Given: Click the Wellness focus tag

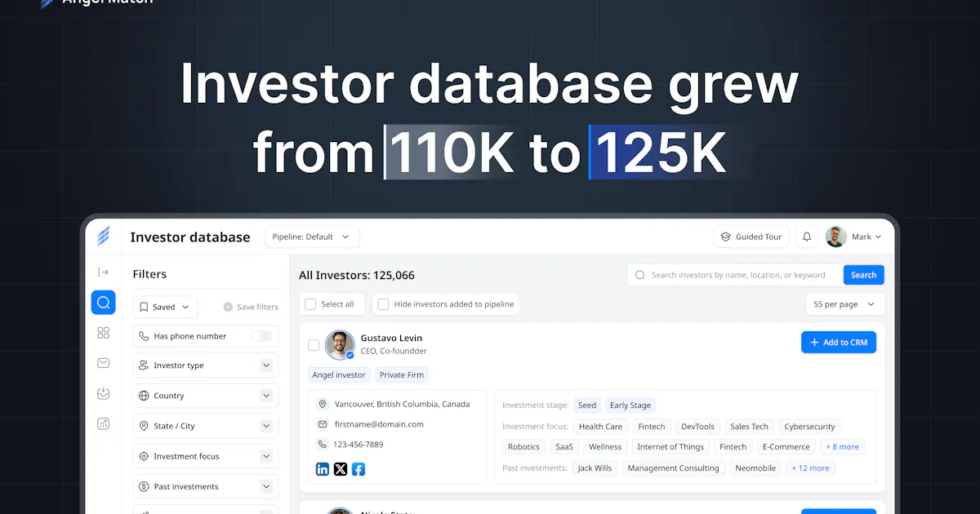Looking at the screenshot, I should pyautogui.click(x=605, y=447).
